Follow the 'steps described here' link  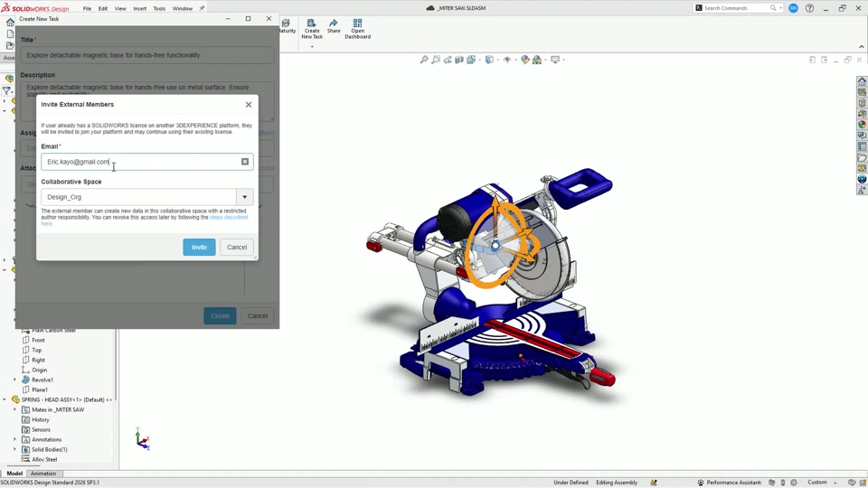[x=229, y=218]
